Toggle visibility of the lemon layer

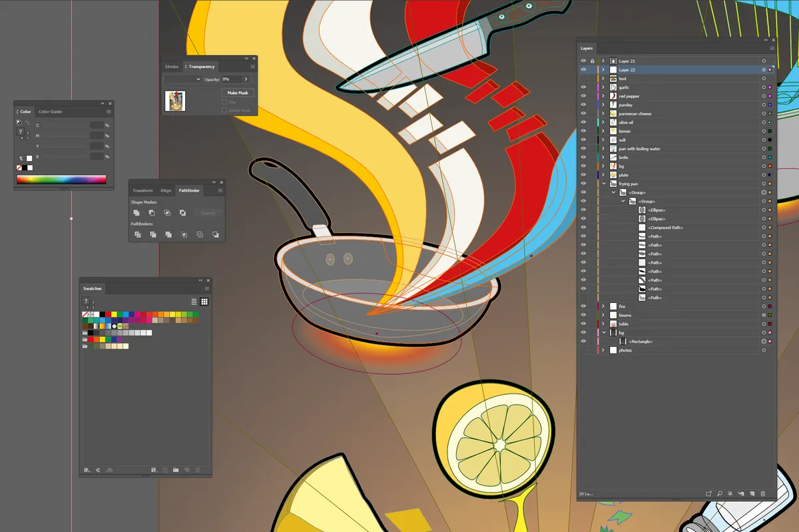click(x=583, y=131)
